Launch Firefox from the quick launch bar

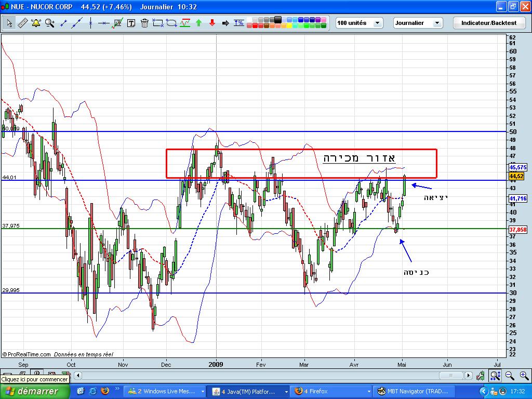pyautogui.click(x=105, y=391)
